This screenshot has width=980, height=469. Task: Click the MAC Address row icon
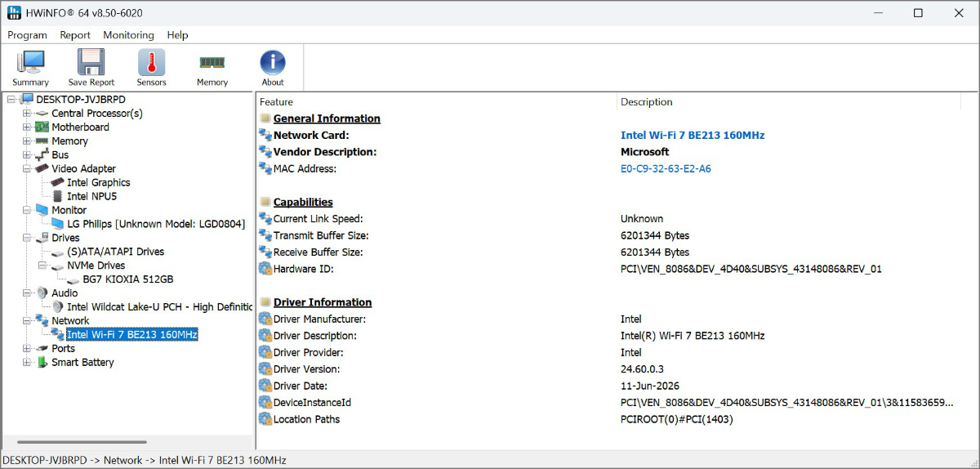pos(265,168)
